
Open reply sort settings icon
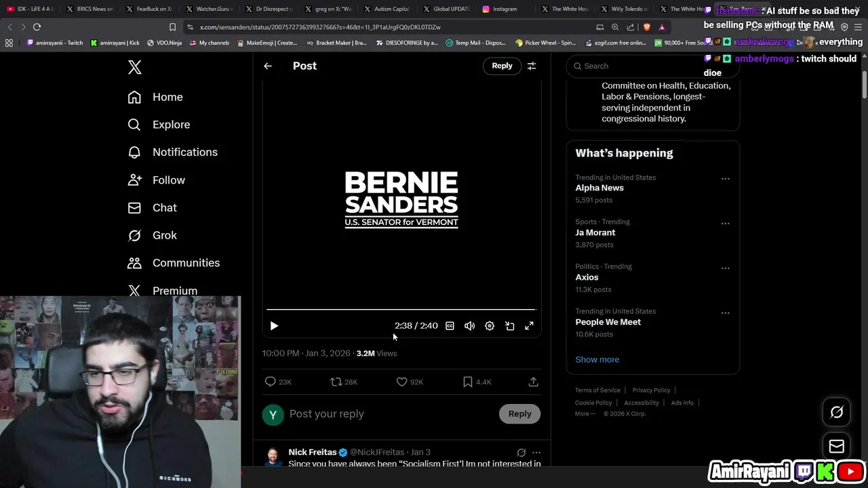tap(532, 66)
